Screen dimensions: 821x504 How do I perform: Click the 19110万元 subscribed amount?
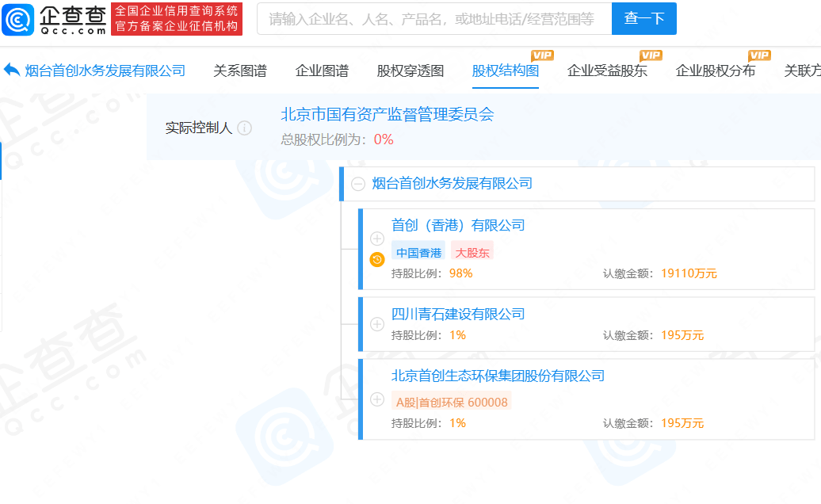(x=689, y=273)
